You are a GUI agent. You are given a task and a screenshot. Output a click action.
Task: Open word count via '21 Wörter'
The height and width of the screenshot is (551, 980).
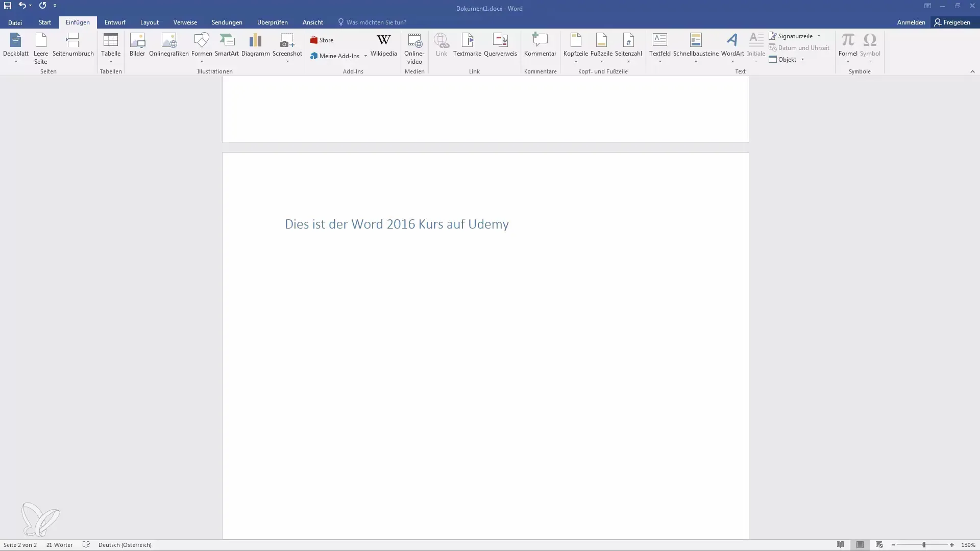60,545
